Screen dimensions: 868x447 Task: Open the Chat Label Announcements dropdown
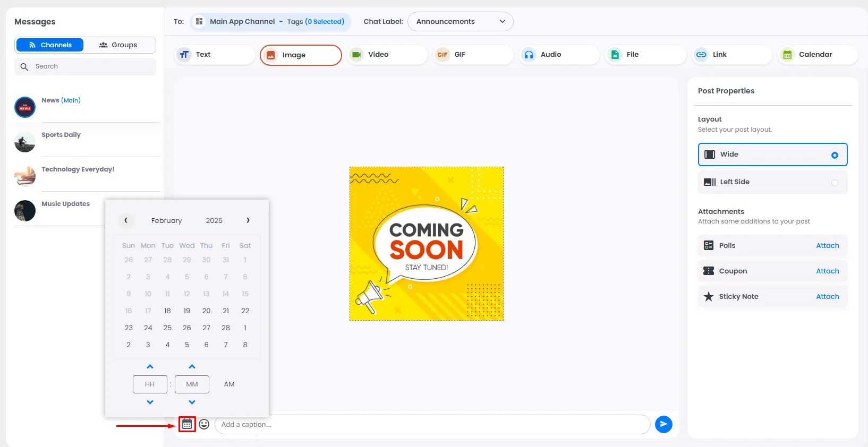point(460,22)
